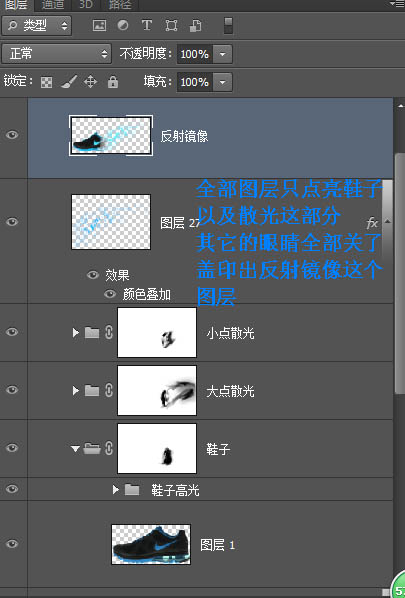
Task: Lock all padlock icon
Action: pos(113,82)
